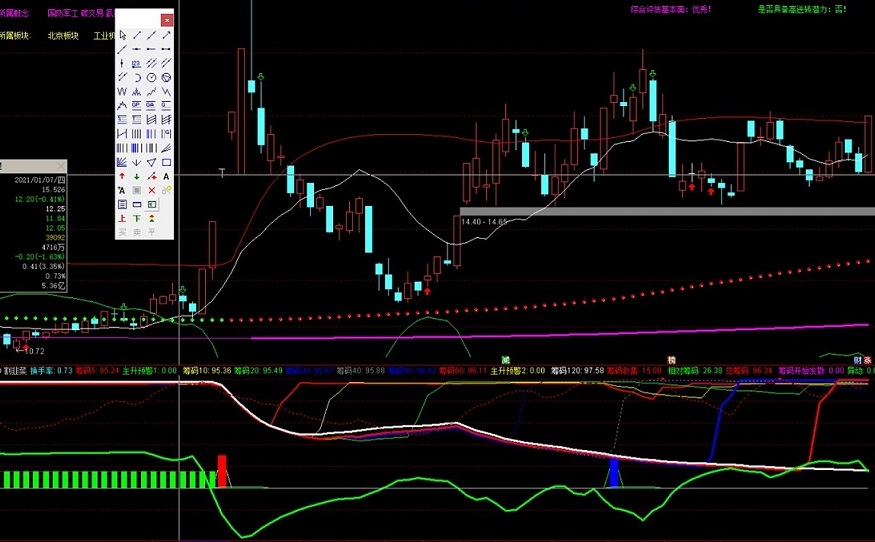
Task: Click the blue signal bar in lower indicator
Action: [614, 473]
